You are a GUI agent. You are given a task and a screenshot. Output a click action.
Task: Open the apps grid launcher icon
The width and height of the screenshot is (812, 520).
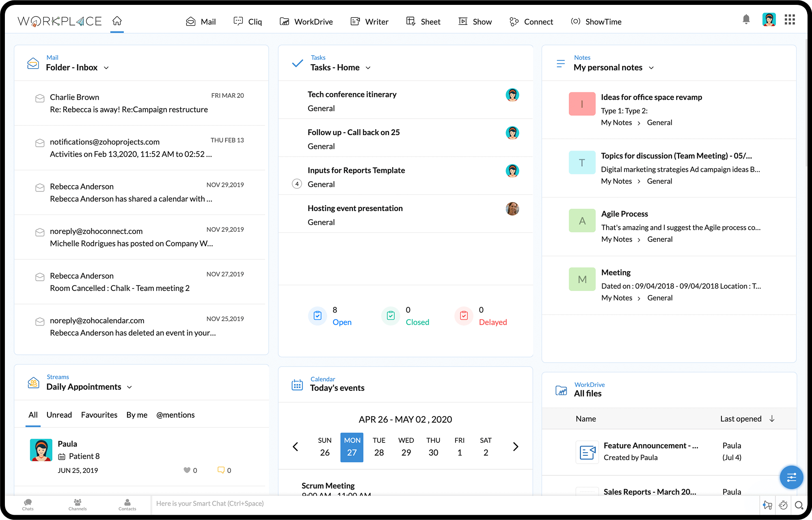[x=790, y=19]
